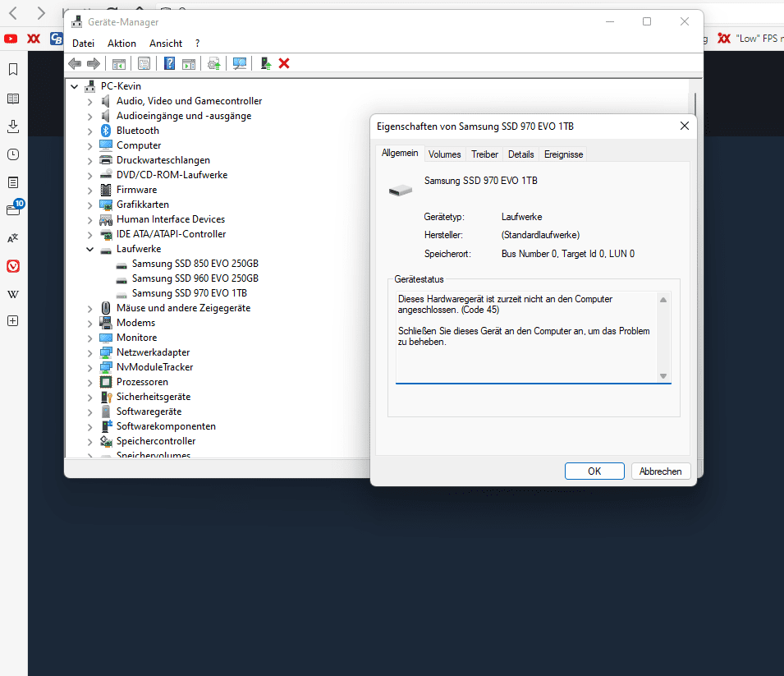Image resolution: width=784 pixels, height=676 pixels.
Task: Click the browser bookmark sidebar icon
Action: tap(13, 69)
